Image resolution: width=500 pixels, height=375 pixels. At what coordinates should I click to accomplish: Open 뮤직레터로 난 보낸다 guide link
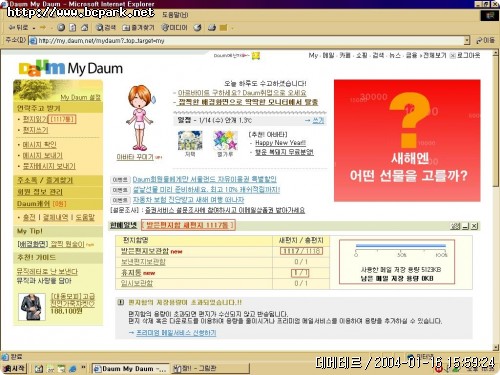47,271
